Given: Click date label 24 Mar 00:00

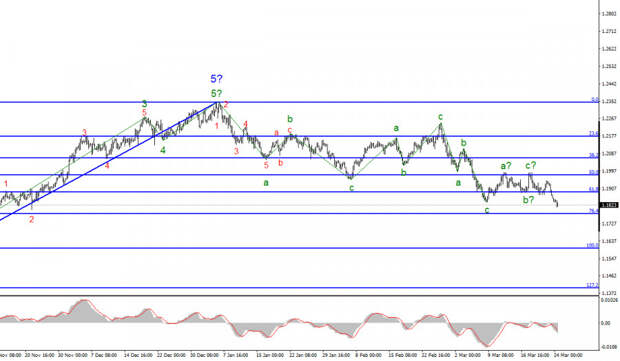Looking at the screenshot, I should coord(568,355).
